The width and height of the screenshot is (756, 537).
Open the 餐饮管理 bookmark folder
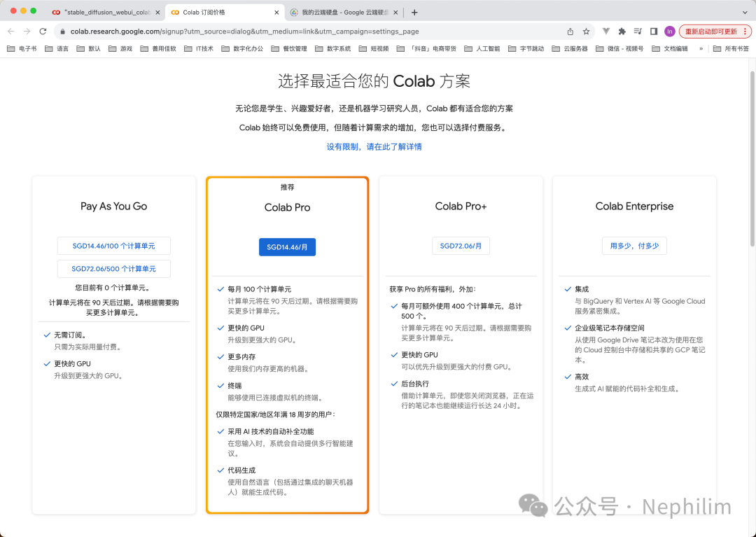pyautogui.click(x=289, y=49)
